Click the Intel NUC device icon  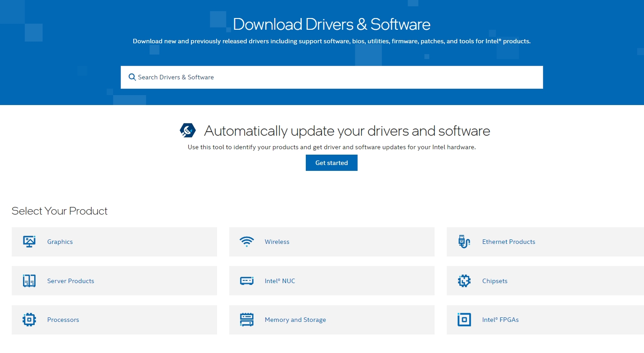tap(247, 281)
